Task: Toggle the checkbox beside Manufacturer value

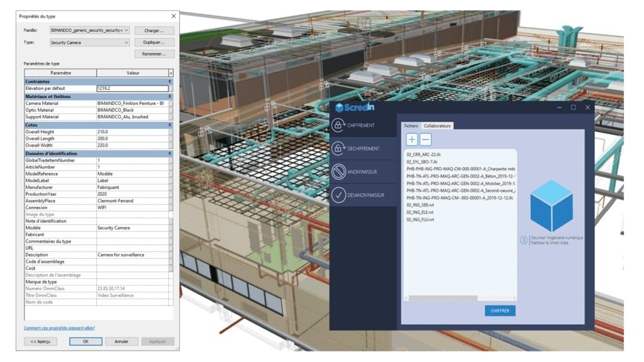Action: coord(170,187)
